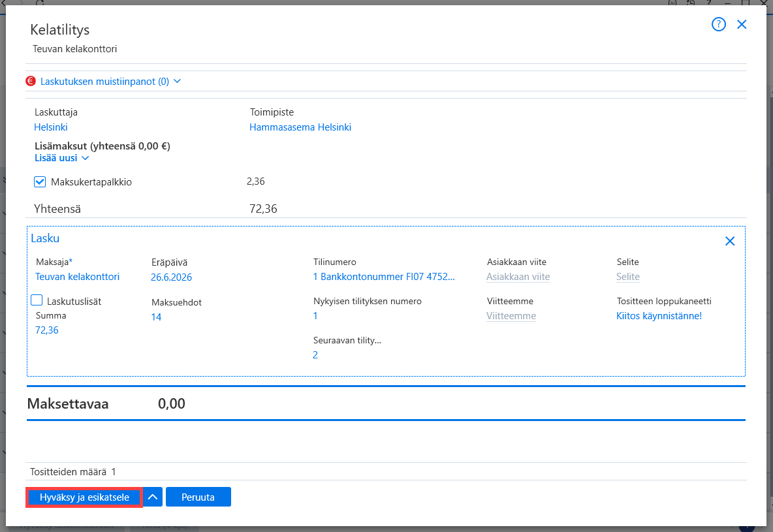Edit the Viitteemme field
Viewport: 773px width, 532px height.
[511, 316]
